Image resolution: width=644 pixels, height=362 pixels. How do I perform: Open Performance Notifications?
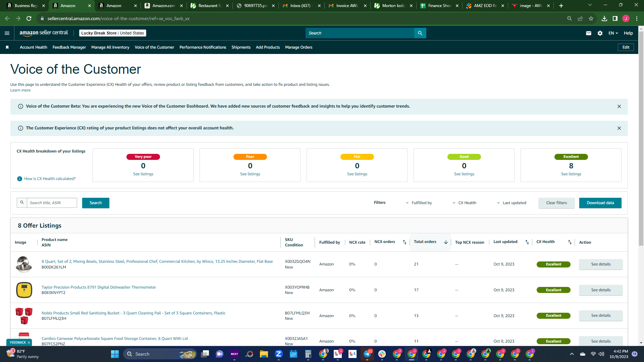[x=203, y=47]
